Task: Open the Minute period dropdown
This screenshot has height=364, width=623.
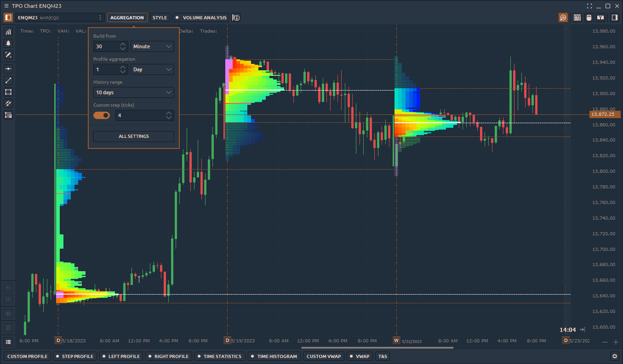Action: [x=152, y=46]
